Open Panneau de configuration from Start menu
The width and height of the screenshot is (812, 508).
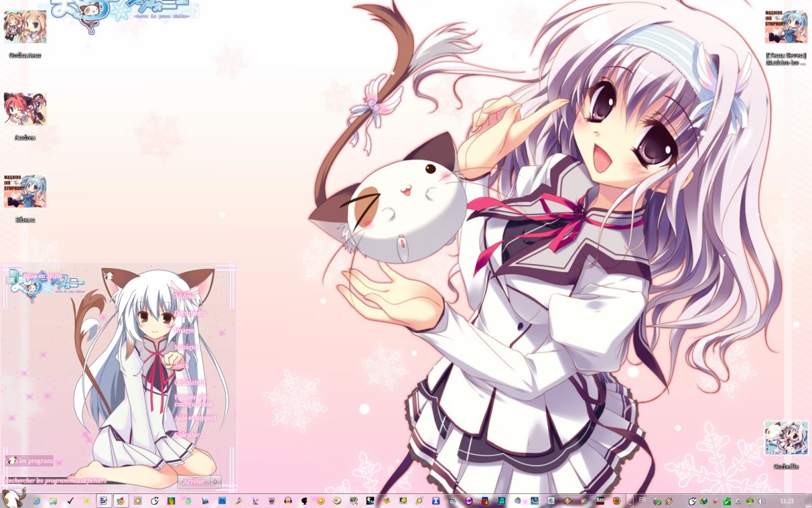click(193, 401)
